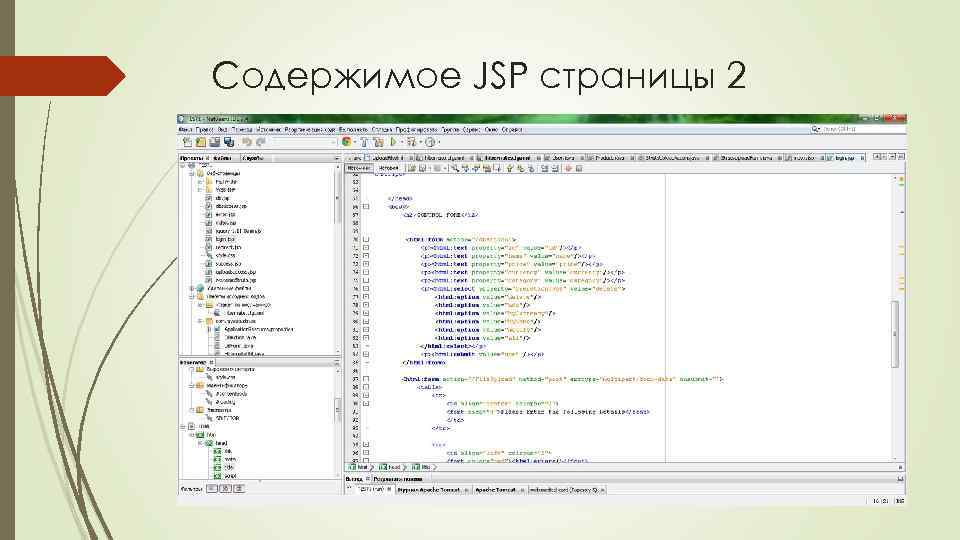Click the Clean and Build icon
This screenshot has width=960, height=540.
click(x=378, y=142)
